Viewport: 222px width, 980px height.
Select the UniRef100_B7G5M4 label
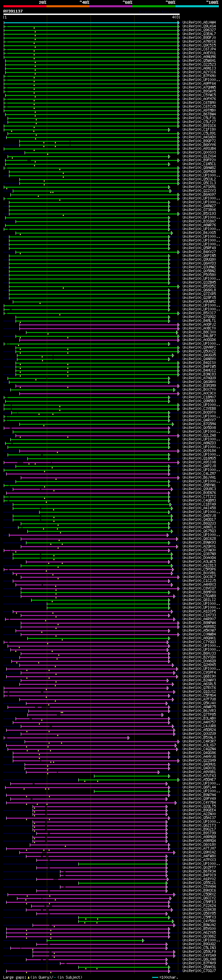tap(199, 424)
